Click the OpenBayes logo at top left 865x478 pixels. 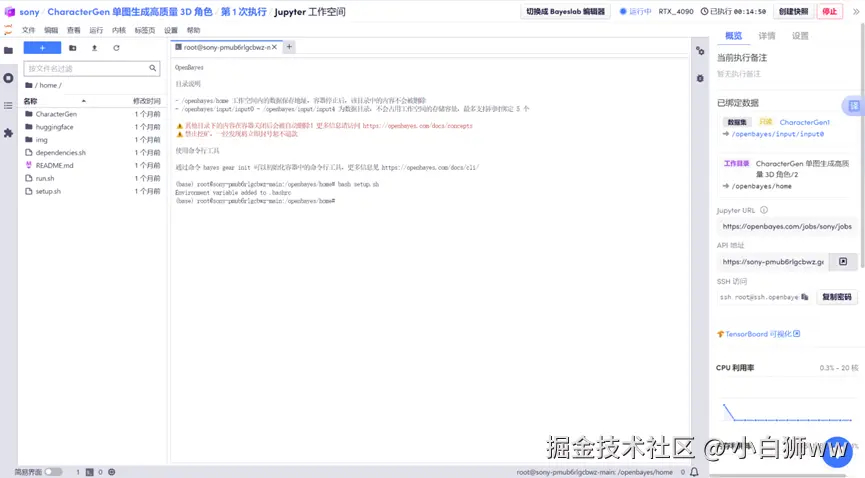coord(9,12)
